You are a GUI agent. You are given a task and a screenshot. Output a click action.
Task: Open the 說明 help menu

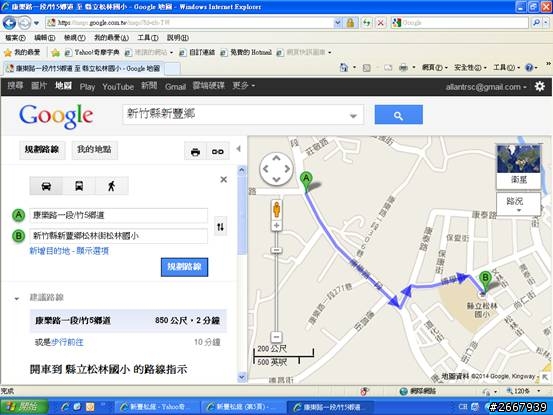[x=177, y=38]
